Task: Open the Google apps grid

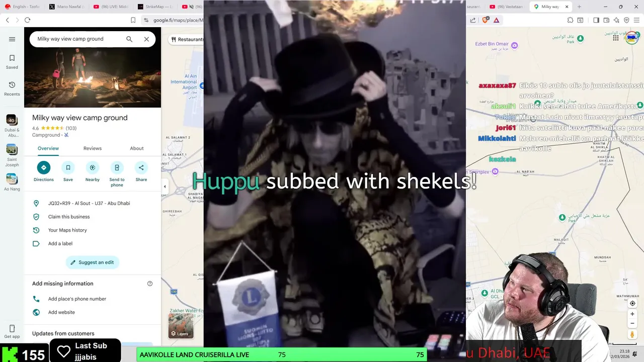Action: 616,38
